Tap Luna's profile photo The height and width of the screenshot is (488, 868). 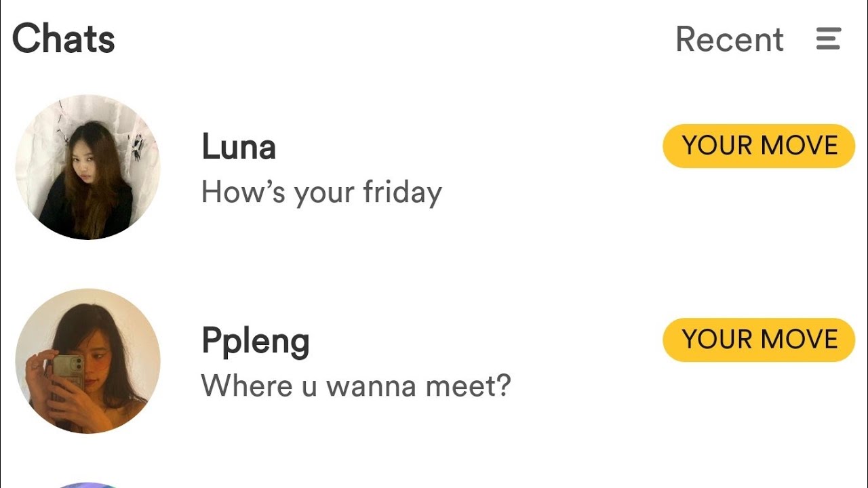(87, 167)
